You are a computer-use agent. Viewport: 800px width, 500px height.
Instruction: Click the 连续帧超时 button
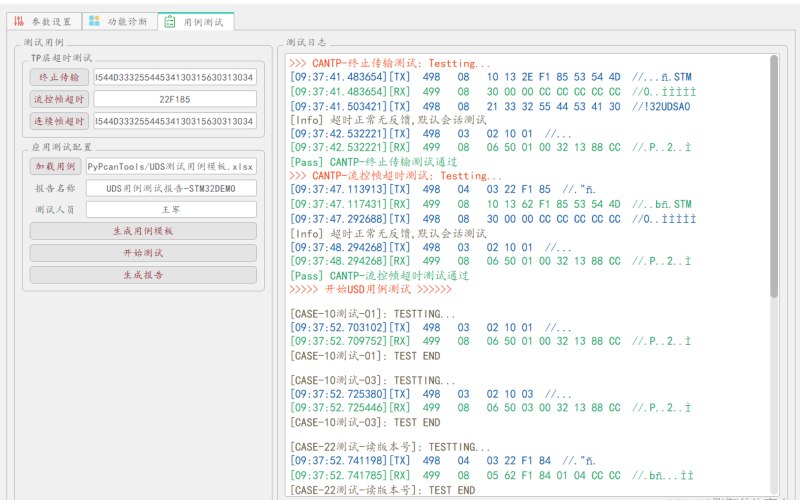[59, 121]
